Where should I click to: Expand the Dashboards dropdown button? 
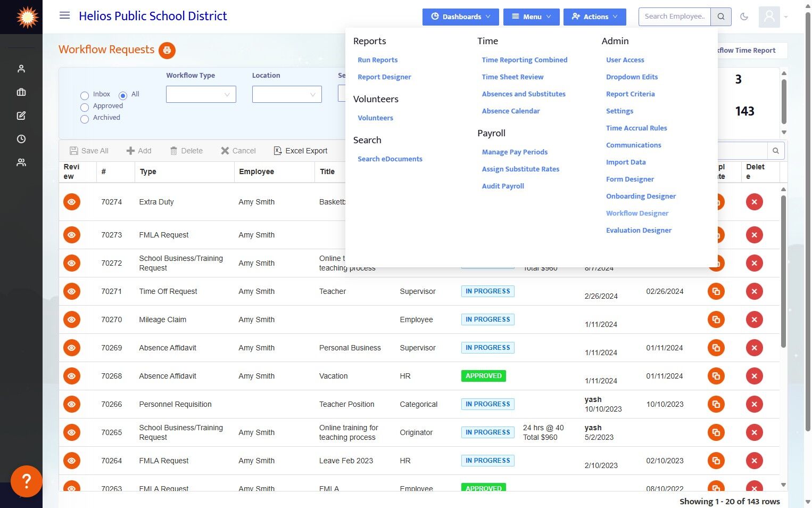[x=461, y=17]
